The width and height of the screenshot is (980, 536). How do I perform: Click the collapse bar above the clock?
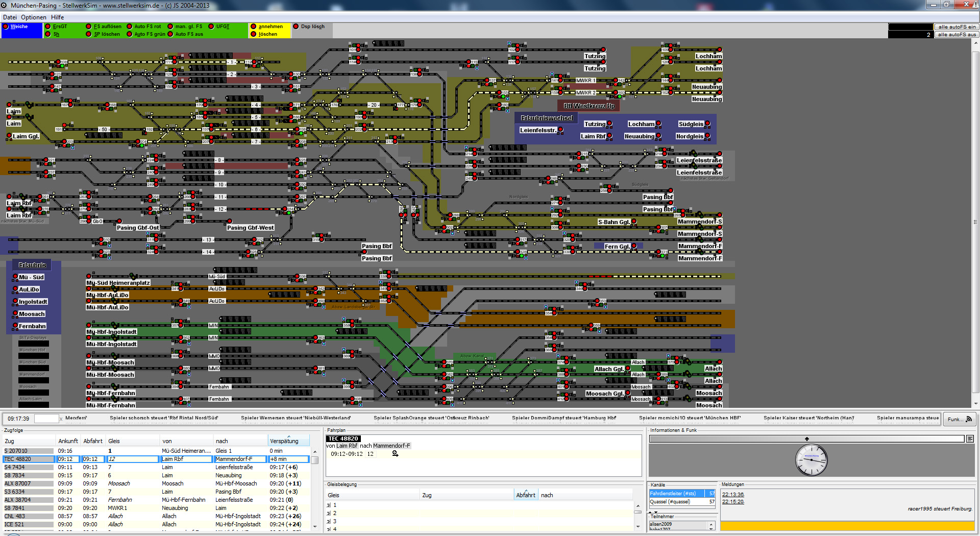(806, 439)
